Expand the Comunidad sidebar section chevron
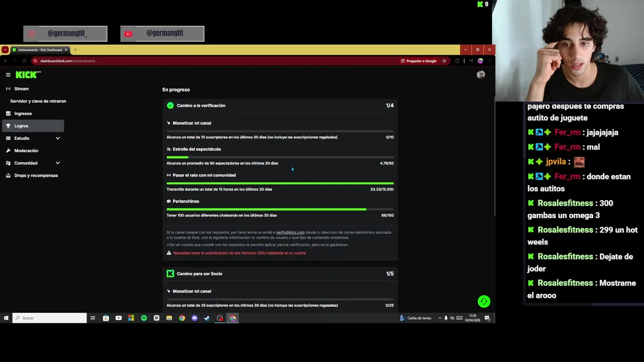Screen dimensions: 644x362 tap(57, 163)
